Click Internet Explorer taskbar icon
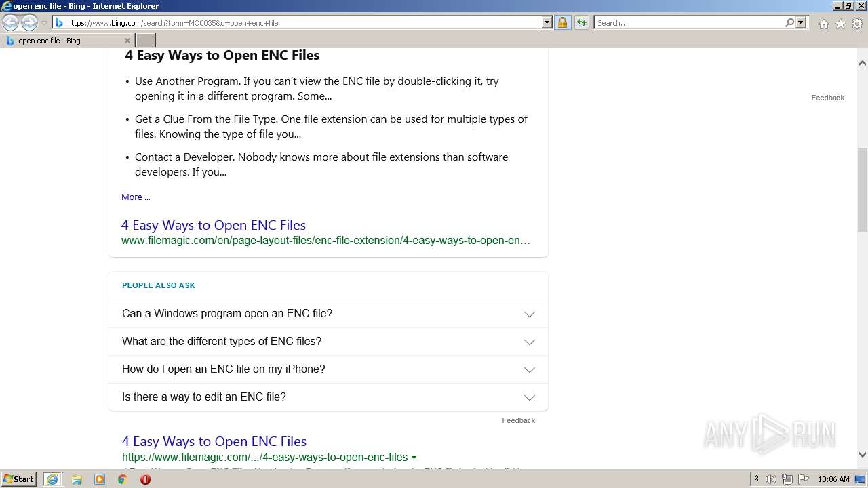 pos(52,479)
